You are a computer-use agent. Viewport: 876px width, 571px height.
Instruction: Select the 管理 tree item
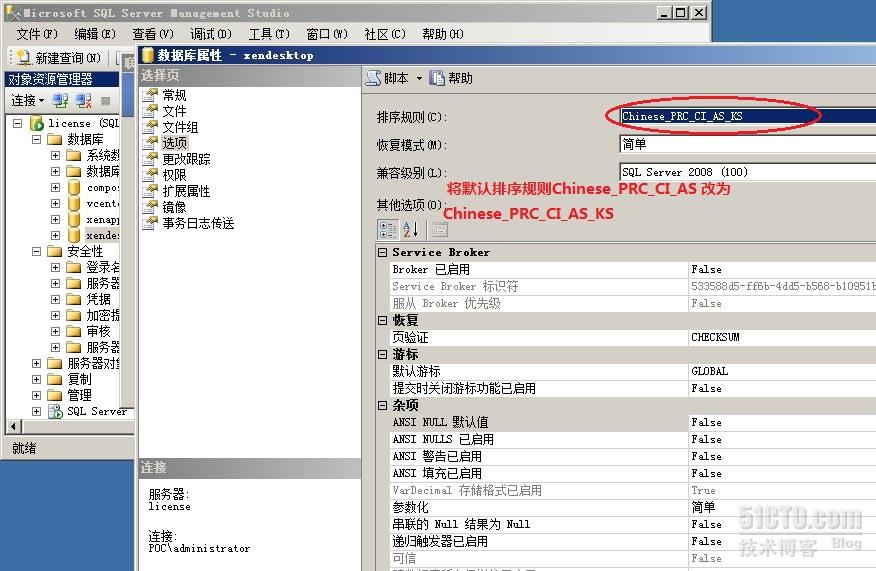pyautogui.click(x=79, y=396)
